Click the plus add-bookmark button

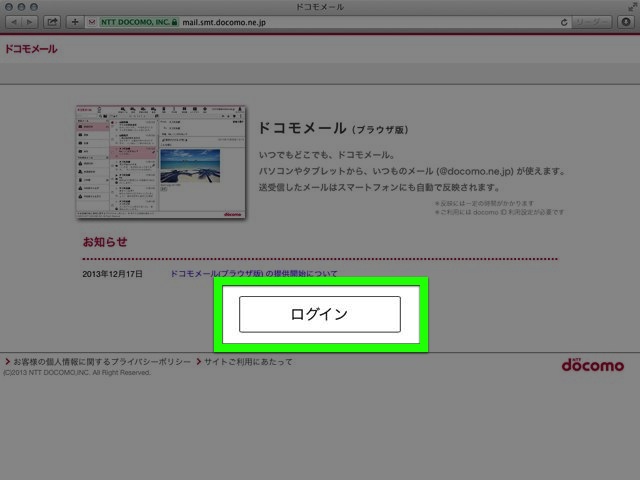[x=75, y=22]
